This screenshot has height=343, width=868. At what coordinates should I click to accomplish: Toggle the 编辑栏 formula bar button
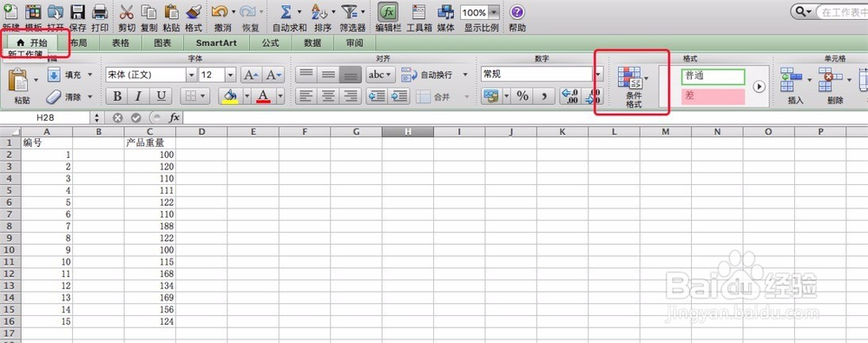tap(388, 12)
